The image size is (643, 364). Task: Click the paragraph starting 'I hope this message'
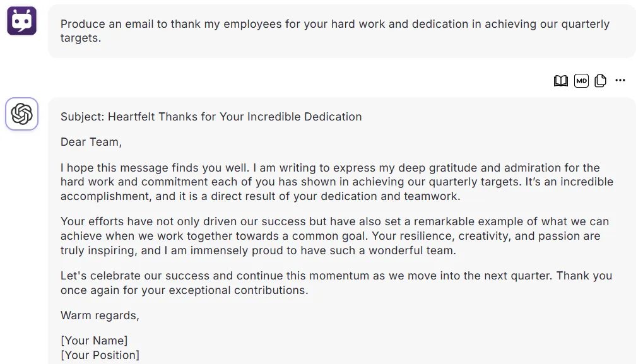click(x=337, y=182)
